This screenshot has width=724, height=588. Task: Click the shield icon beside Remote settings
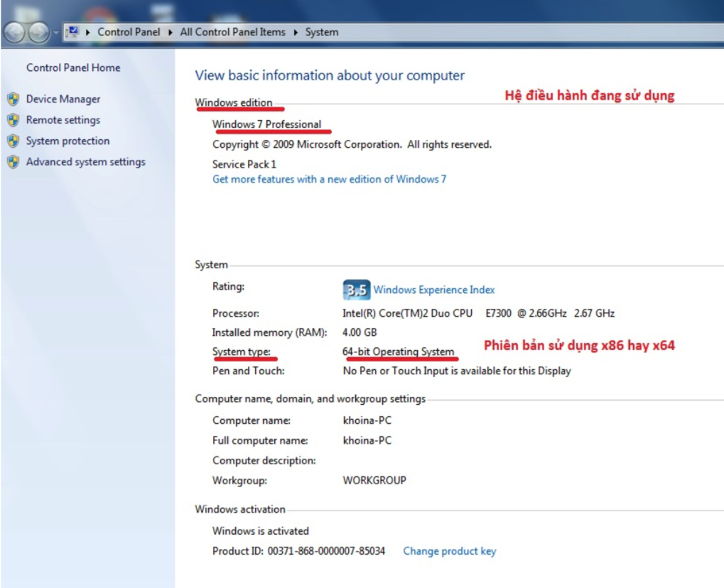coord(13,120)
